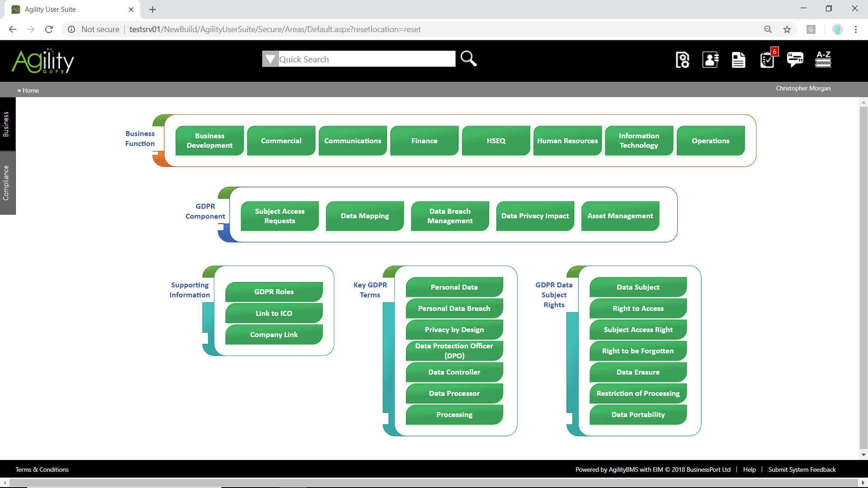868x488 pixels.
Task: Open the document settings gears icon
Action: pyautogui.click(x=682, y=60)
